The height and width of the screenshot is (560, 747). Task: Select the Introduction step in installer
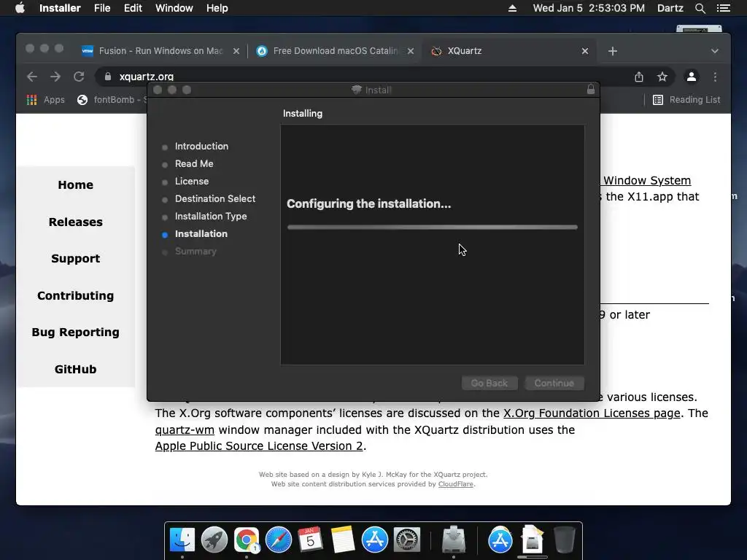tap(201, 146)
